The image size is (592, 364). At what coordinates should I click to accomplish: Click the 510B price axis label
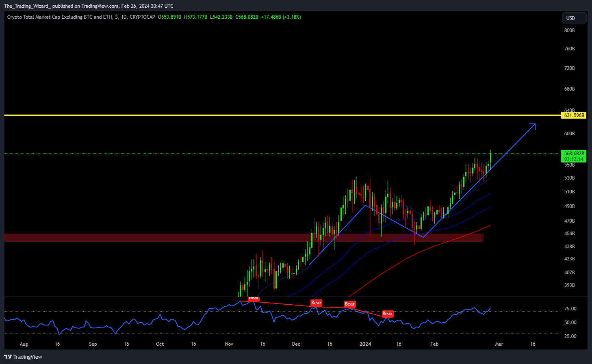570,192
